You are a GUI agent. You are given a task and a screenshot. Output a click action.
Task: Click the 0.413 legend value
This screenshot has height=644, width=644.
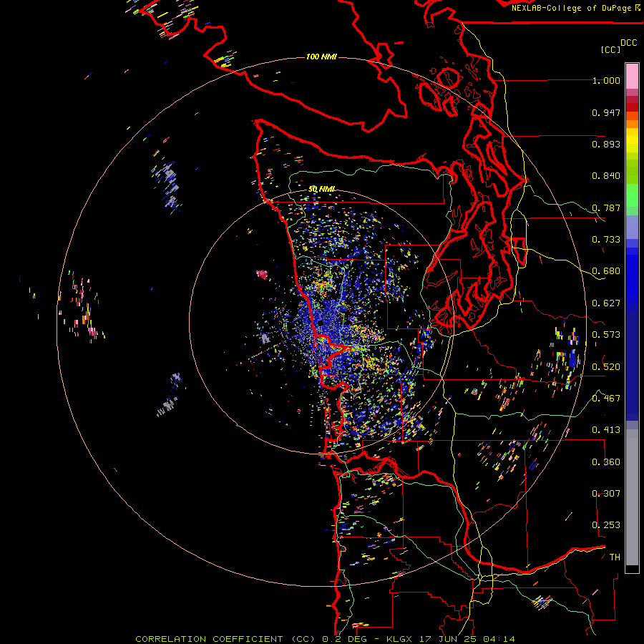point(606,430)
